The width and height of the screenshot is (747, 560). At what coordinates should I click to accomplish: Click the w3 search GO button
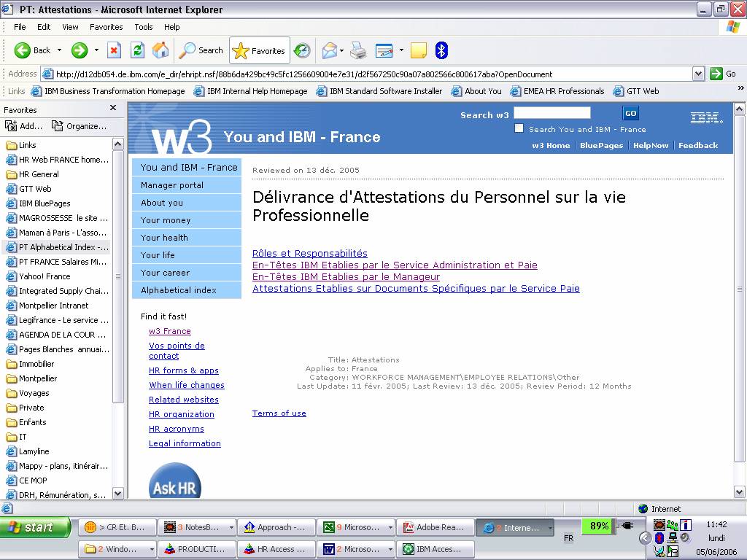630,113
